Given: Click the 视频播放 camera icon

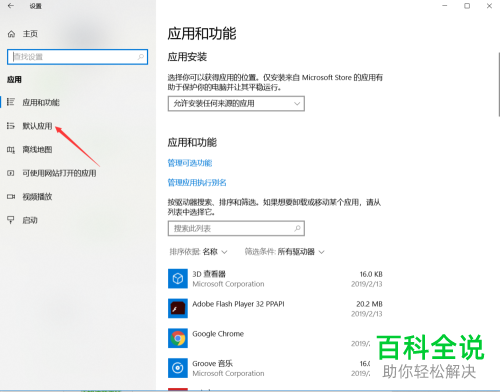Looking at the screenshot, I should tap(11, 197).
